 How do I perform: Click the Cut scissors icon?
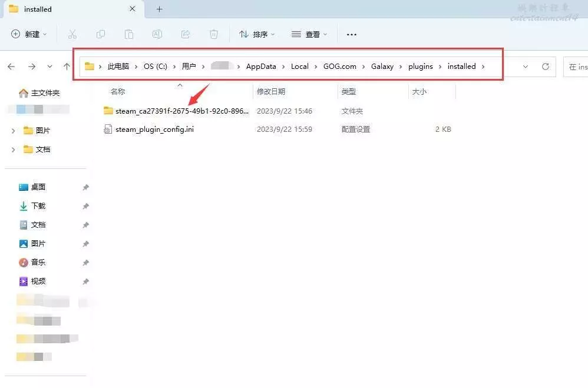point(72,34)
